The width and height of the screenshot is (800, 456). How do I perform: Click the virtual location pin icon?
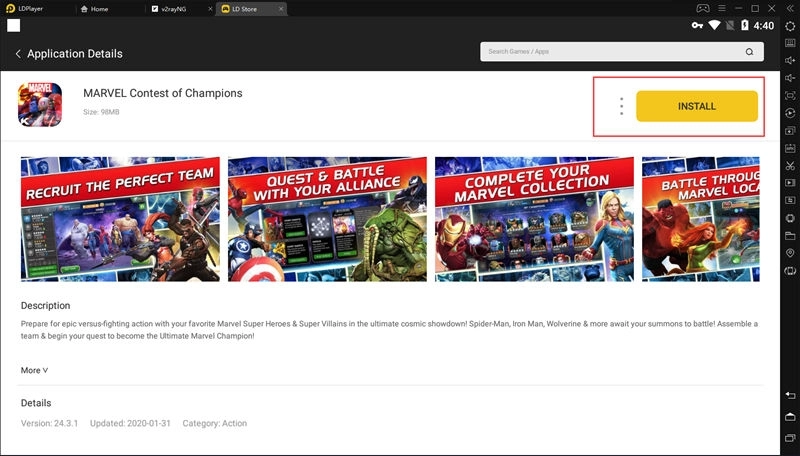(x=790, y=253)
